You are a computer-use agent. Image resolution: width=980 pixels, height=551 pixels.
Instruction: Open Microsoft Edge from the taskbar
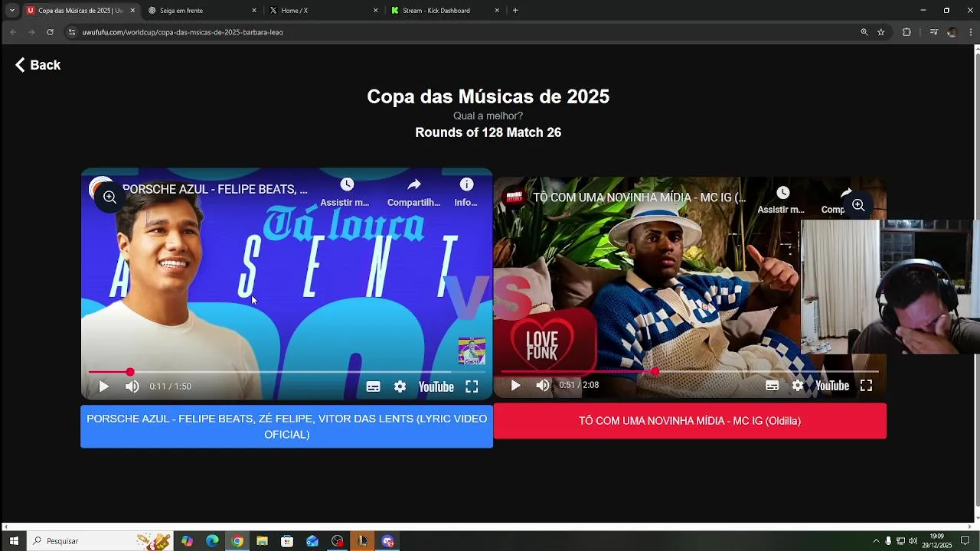click(212, 541)
